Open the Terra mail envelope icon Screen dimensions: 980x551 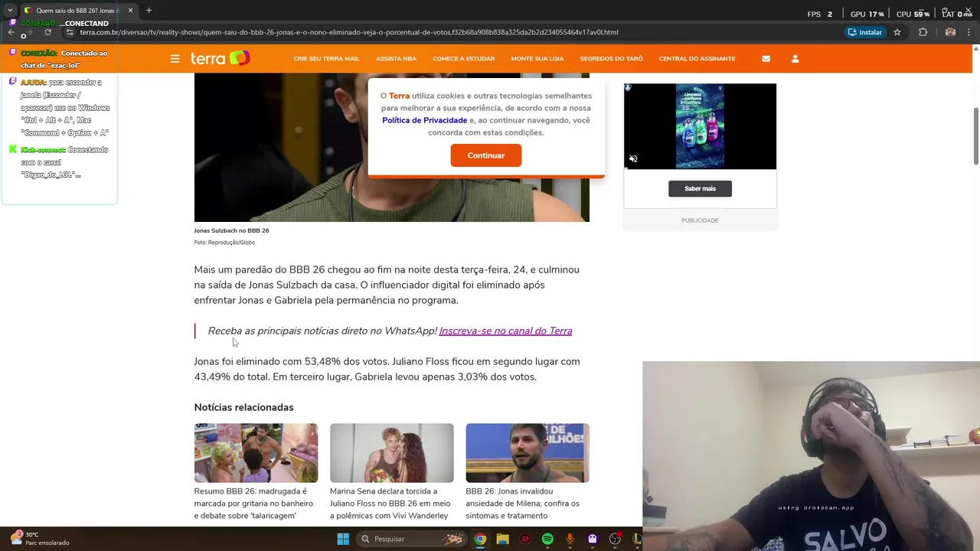766,59
